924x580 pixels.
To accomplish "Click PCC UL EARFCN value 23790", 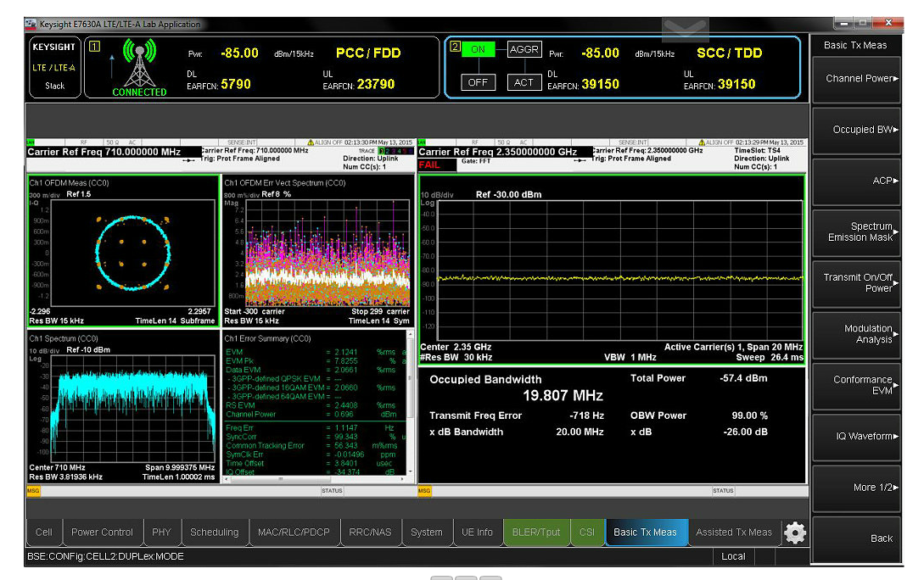I will pos(375,84).
